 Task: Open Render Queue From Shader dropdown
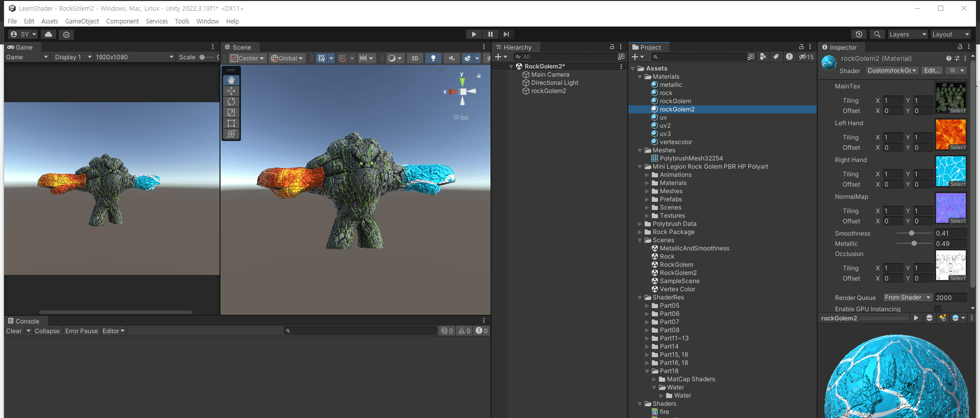908,297
